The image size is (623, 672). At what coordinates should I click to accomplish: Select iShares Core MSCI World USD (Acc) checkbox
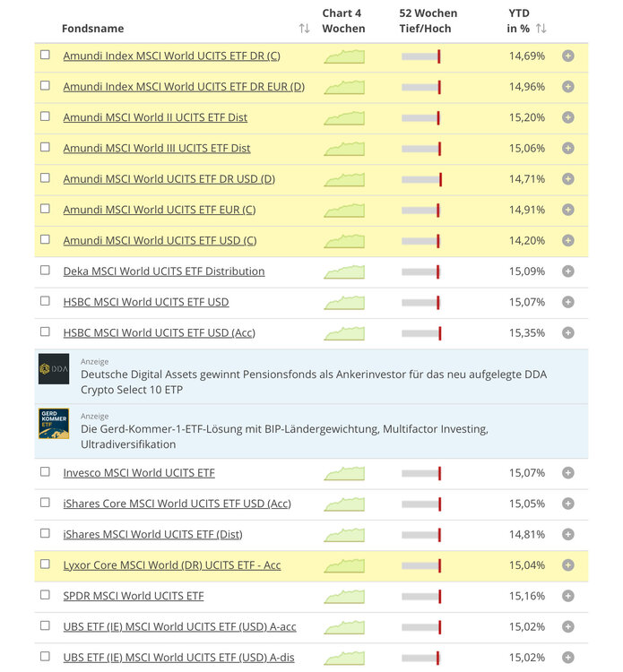[45, 503]
